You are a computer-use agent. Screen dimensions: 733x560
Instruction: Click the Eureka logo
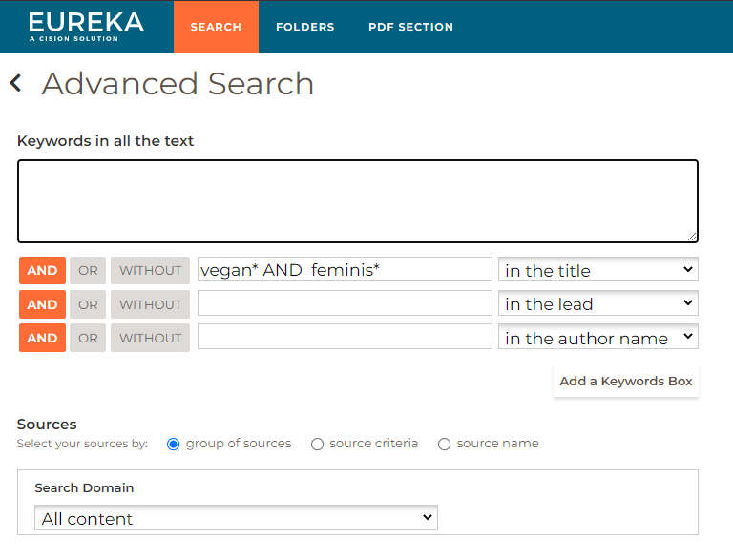click(x=86, y=26)
